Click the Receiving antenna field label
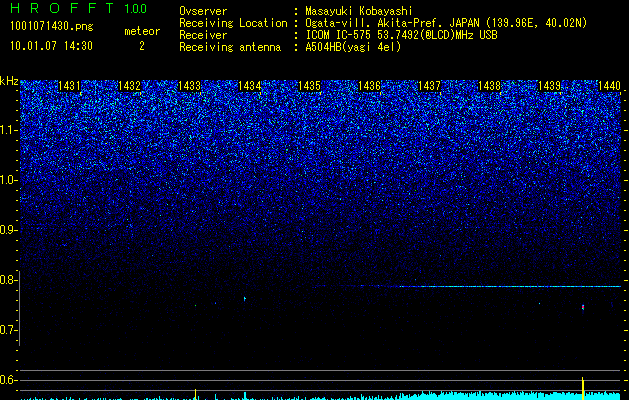Screen dimensions: 629x400 click(230, 47)
